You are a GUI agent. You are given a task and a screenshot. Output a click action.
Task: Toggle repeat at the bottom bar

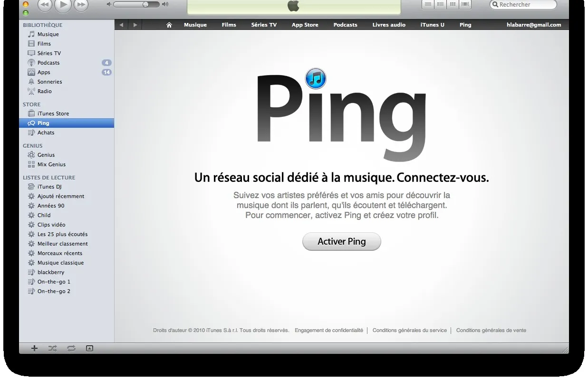point(71,348)
